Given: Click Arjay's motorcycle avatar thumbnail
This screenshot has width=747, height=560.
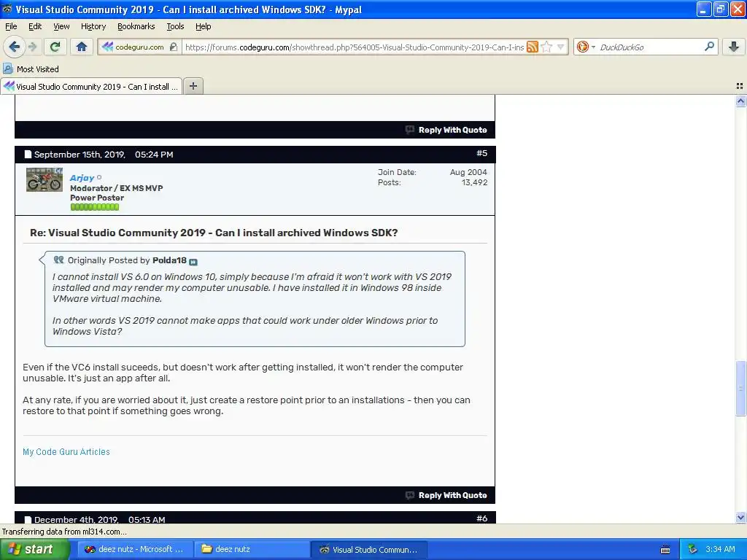Looking at the screenshot, I should pyautogui.click(x=44, y=179).
